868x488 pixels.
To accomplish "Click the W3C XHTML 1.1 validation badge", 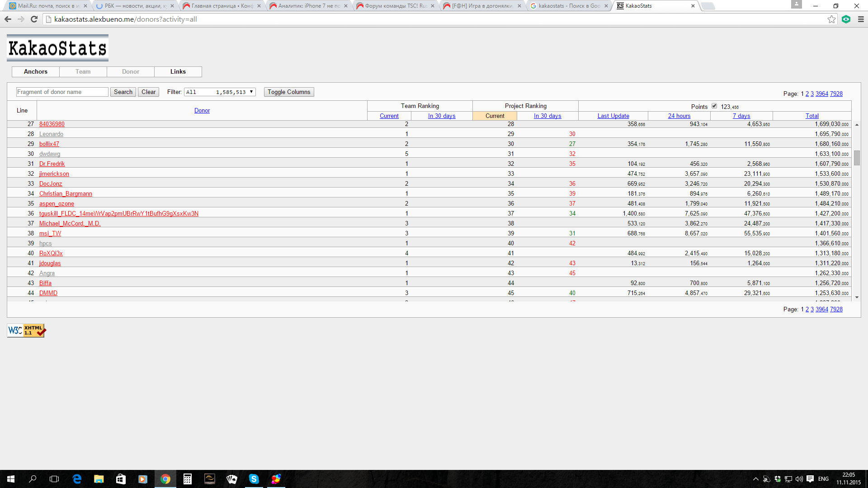I will tap(26, 330).
